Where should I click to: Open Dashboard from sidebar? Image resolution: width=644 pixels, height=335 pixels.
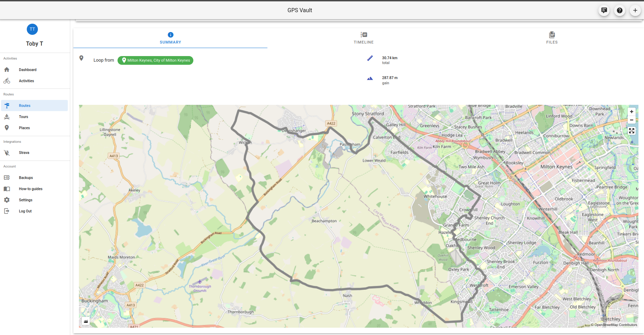(34, 70)
